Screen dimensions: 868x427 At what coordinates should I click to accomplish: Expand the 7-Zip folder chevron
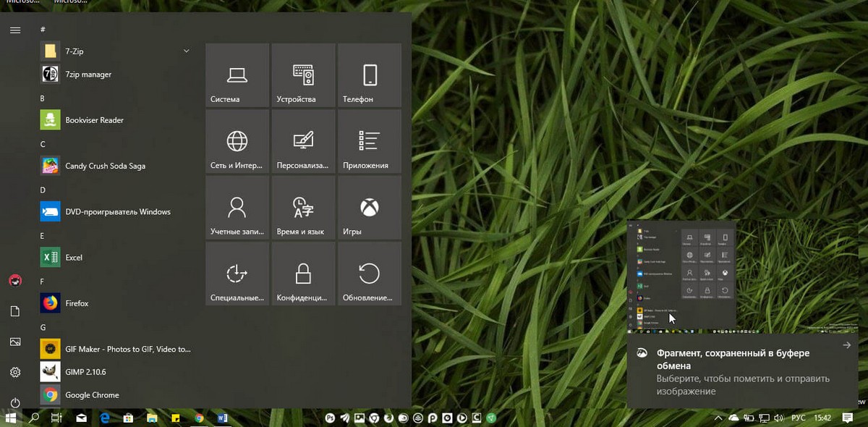pyautogui.click(x=187, y=51)
